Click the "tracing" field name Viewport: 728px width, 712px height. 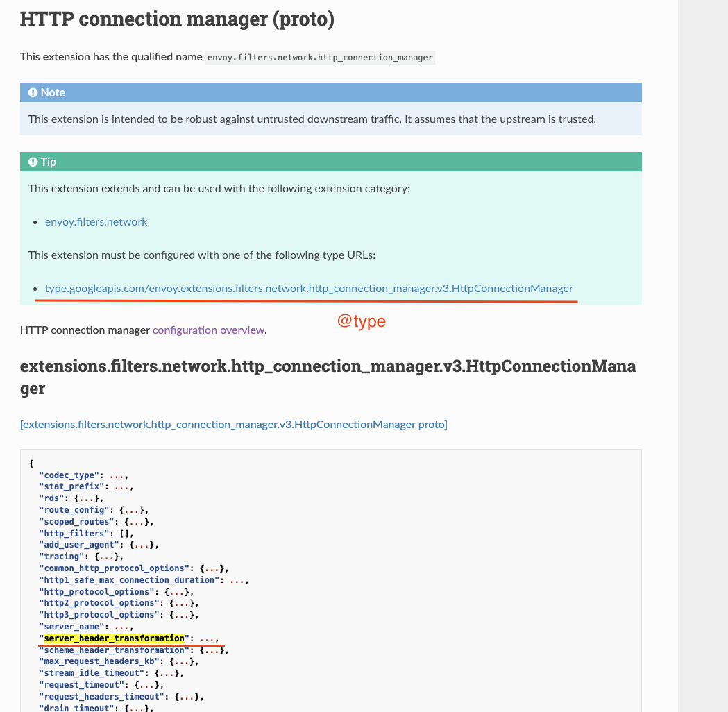62,556
